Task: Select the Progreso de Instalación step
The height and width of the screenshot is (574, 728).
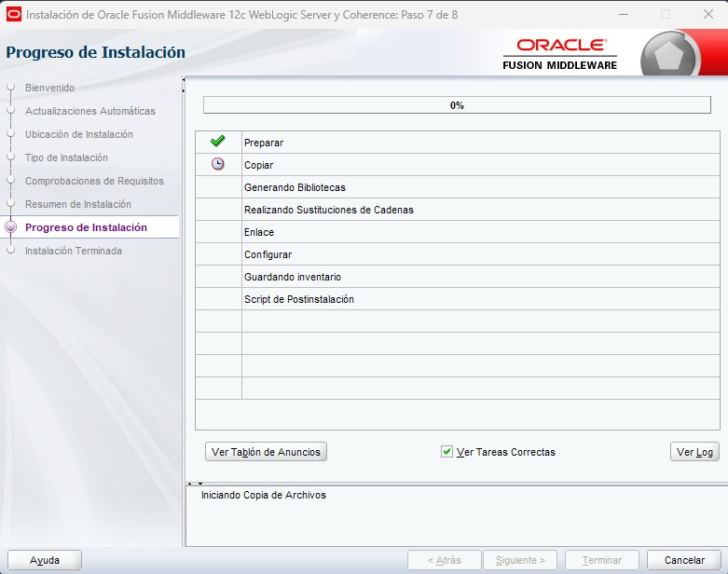Action: coord(86,227)
